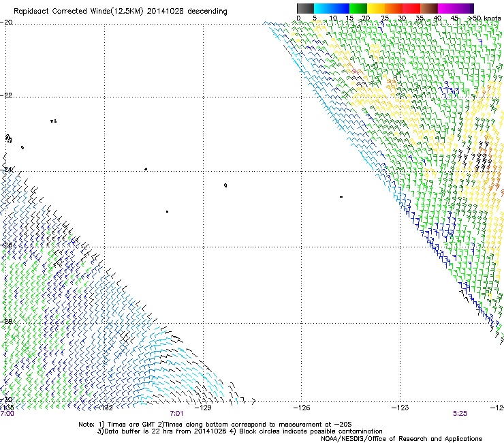Viewport: 504px width, 443px height.
Task: Click the red 30–35 knots legend swatch
Action: point(411,8)
